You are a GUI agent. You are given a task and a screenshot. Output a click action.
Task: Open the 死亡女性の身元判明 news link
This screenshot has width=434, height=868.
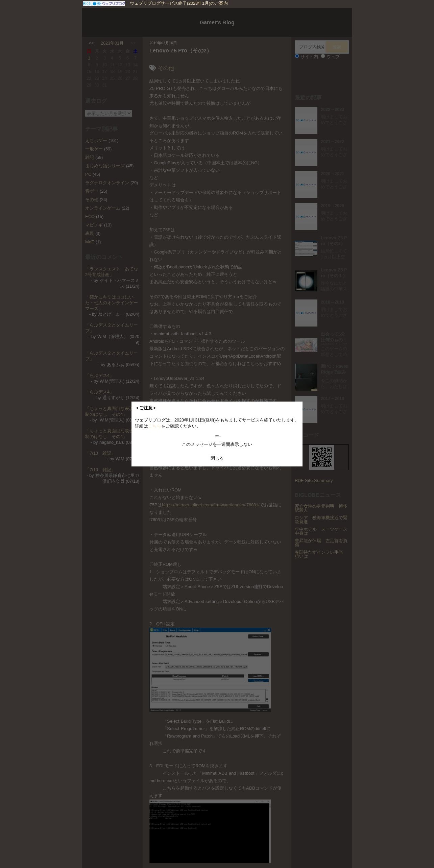321,508
